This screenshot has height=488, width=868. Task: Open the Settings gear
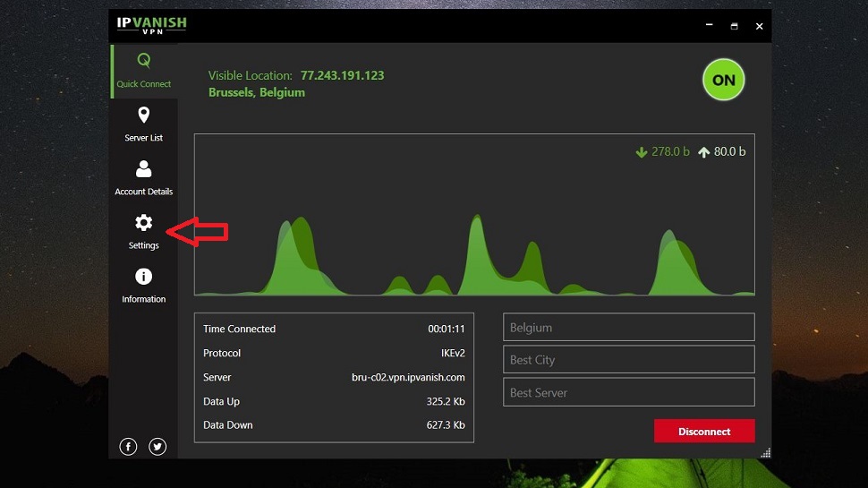click(143, 232)
